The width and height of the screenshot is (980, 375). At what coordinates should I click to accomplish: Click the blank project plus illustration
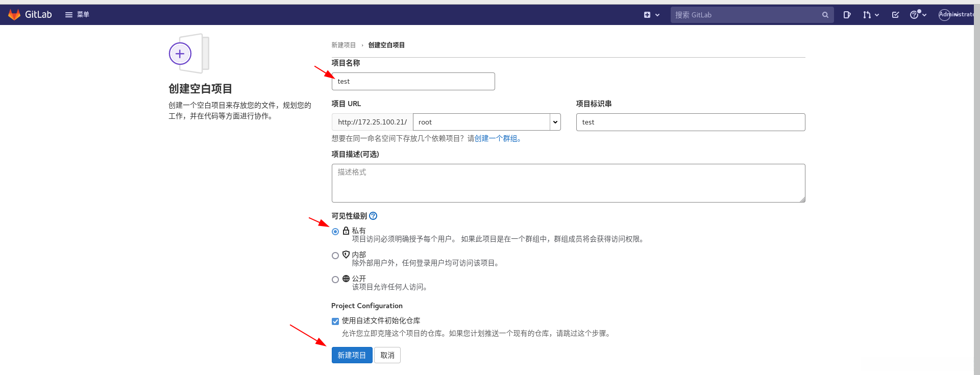pos(189,54)
